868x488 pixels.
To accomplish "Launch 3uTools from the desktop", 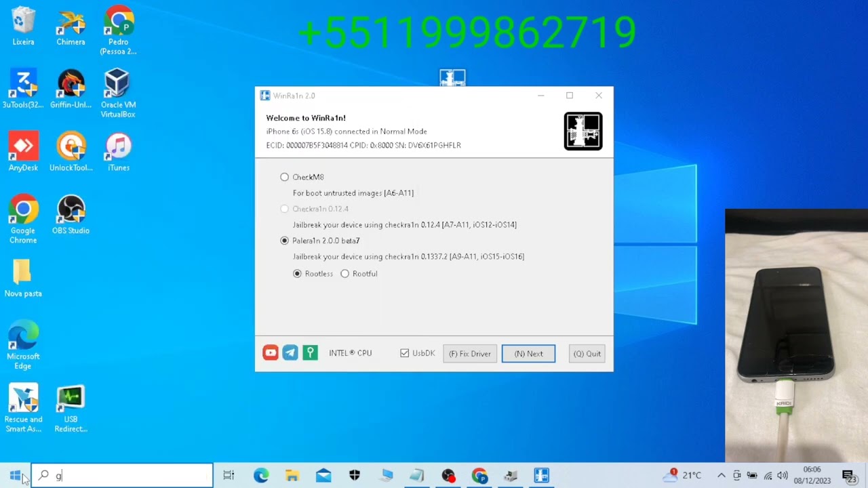I will pyautogui.click(x=23, y=89).
